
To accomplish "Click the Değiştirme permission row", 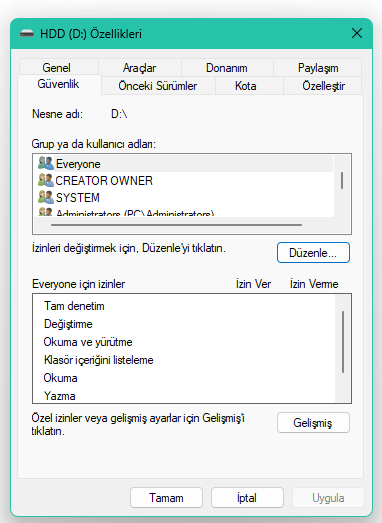I will (184, 324).
